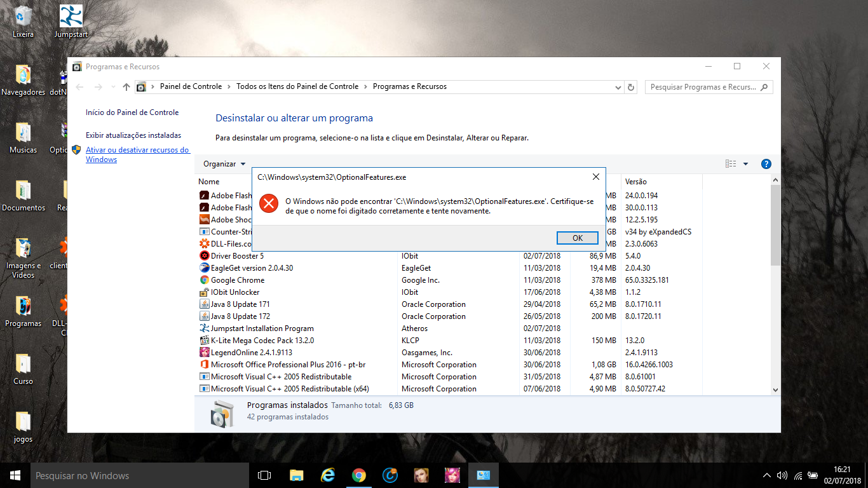Select Driver Booster 5 icon in list
This screenshot has width=868, height=488.
click(x=205, y=256)
